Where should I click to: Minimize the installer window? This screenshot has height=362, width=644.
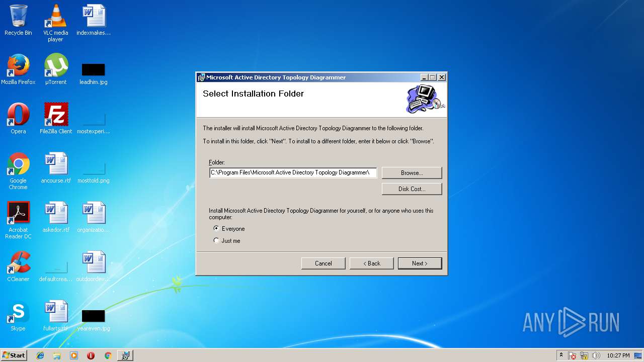(x=424, y=77)
